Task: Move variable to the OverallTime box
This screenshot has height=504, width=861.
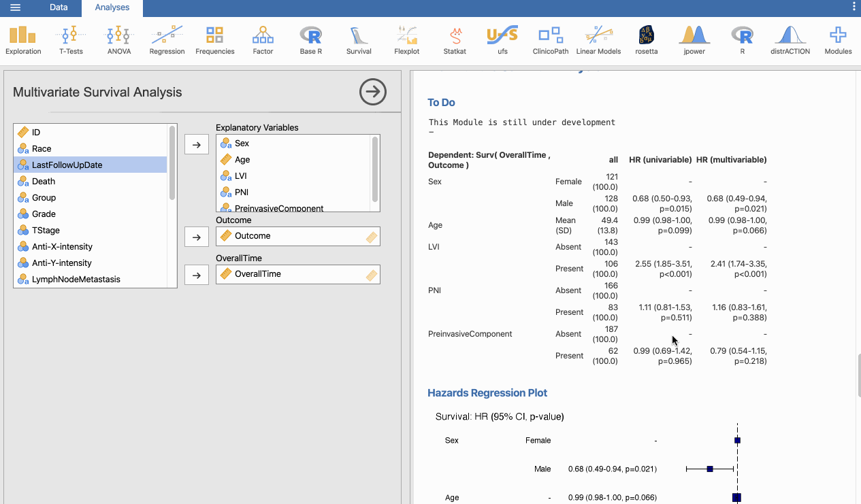Action: 197,275
